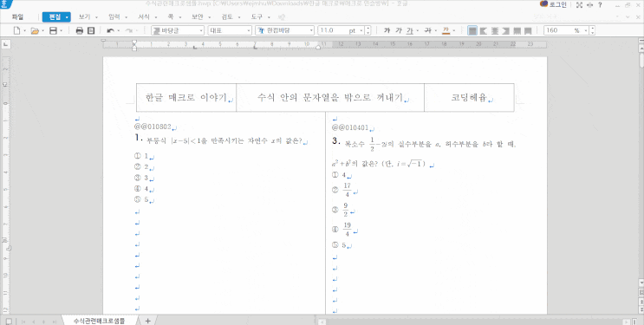Click answer choice '⑤ 5' under question 1
This screenshot has height=325, width=644.
pos(141,200)
